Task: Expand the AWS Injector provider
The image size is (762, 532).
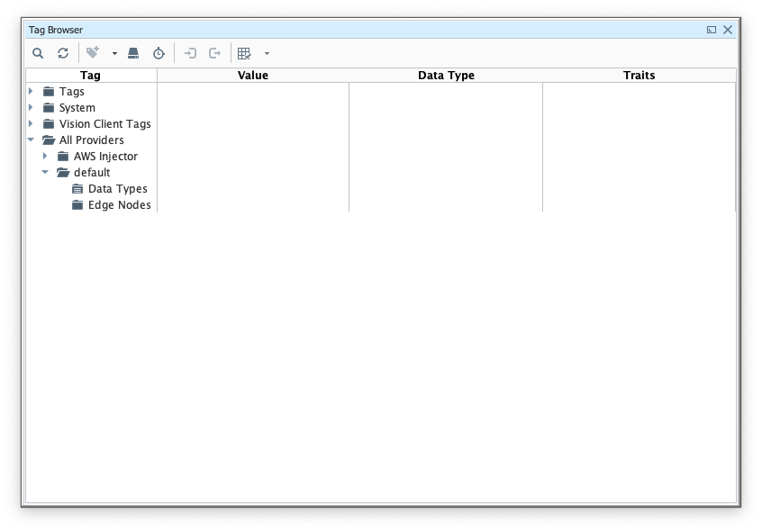Action: coord(45,156)
